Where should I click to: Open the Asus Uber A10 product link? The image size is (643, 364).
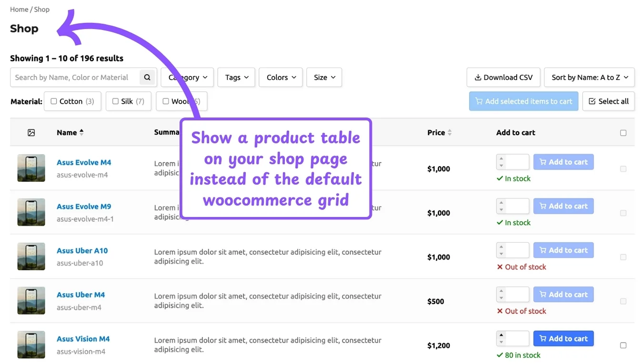[82, 251]
